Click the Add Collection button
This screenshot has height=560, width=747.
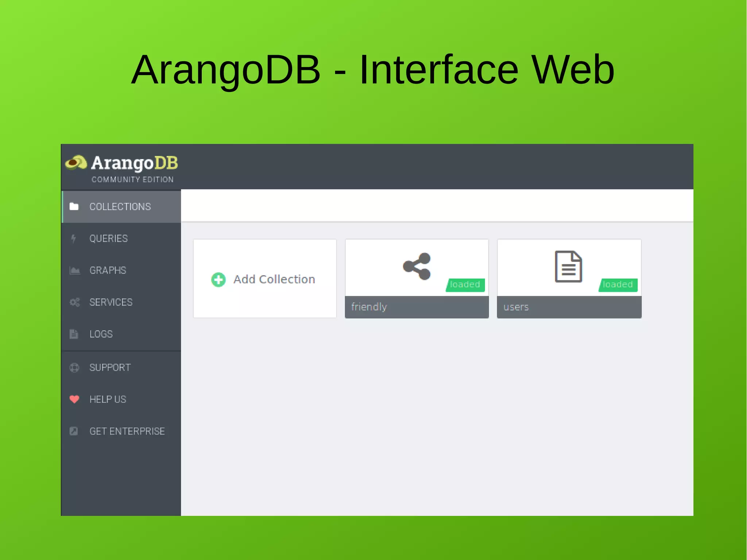[265, 279]
